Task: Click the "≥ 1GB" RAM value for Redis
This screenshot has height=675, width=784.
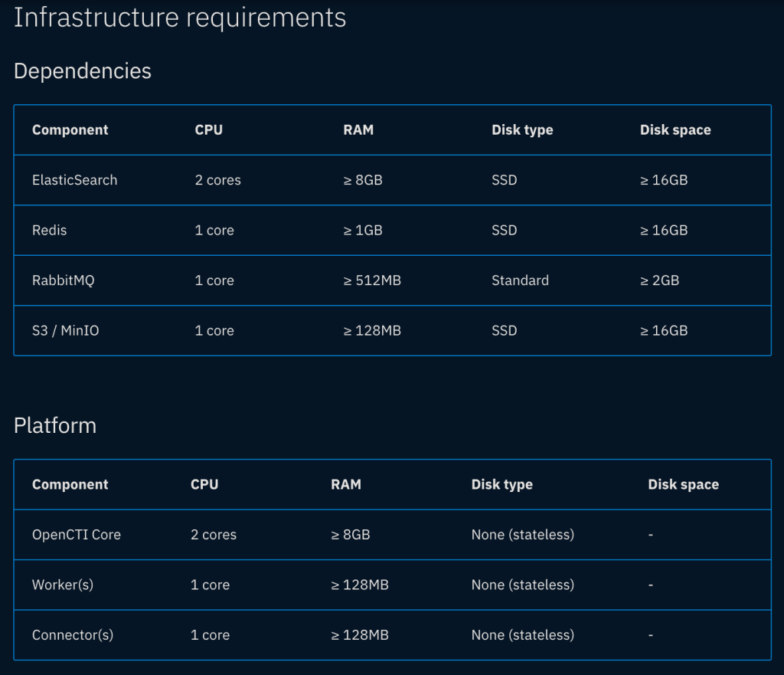Action: [x=363, y=231]
